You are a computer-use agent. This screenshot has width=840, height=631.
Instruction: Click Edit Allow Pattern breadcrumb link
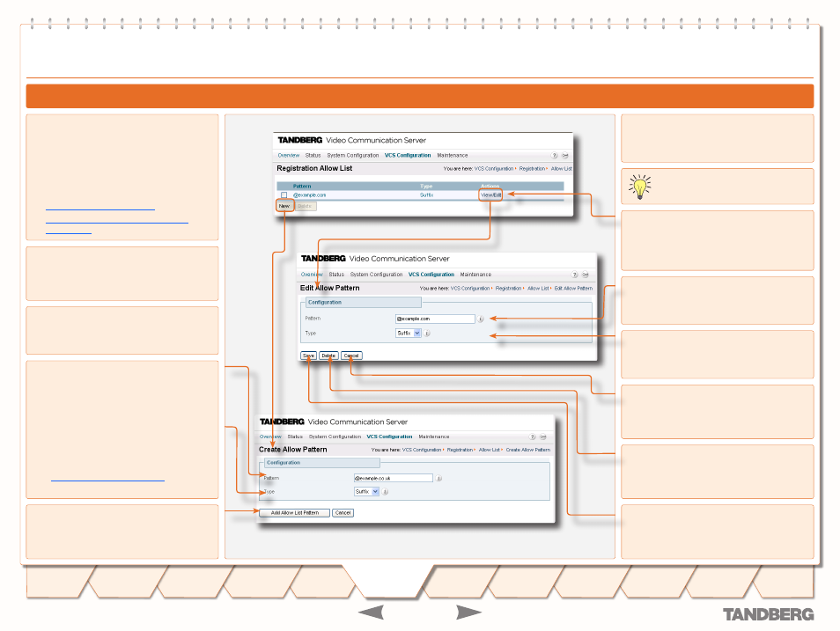click(x=573, y=288)
